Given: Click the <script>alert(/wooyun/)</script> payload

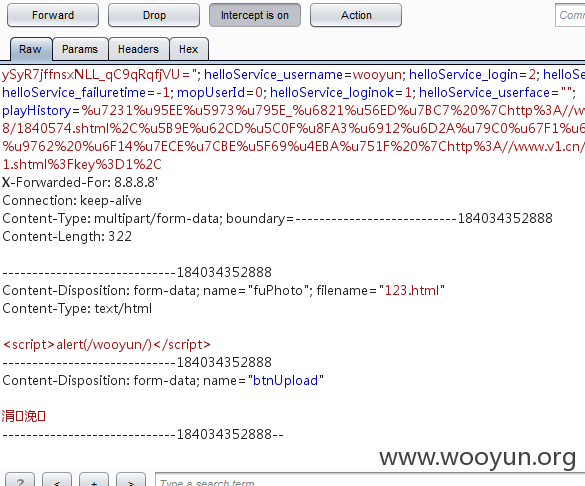Looking at the screenshot, I should coord(107,345).
